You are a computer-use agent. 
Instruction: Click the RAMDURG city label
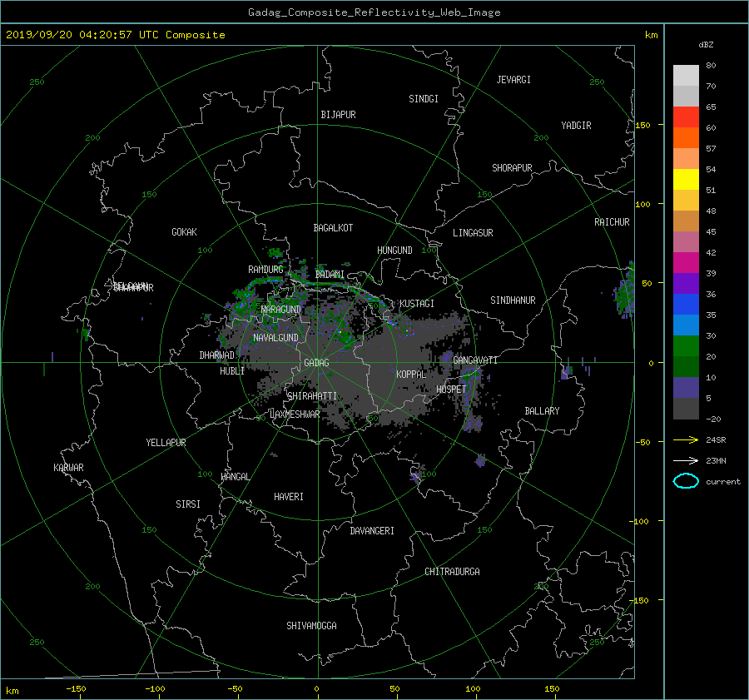(x=265, y=270)
